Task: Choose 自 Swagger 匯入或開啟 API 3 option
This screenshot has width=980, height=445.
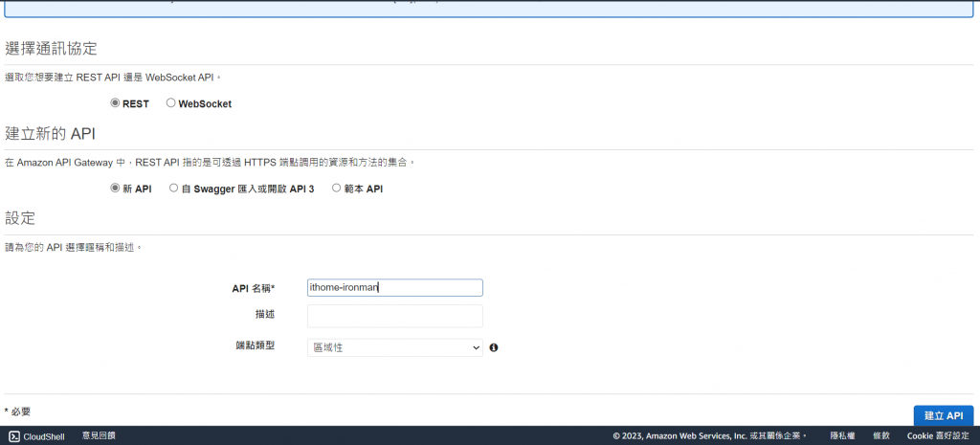Action: pyautogui.click(x=174, y=189)
